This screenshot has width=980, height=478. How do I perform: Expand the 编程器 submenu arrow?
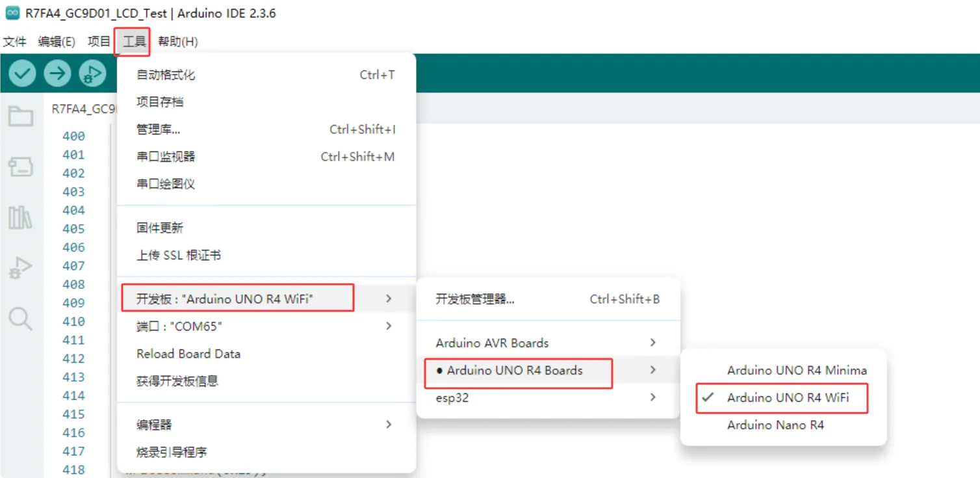coord(389,424)
